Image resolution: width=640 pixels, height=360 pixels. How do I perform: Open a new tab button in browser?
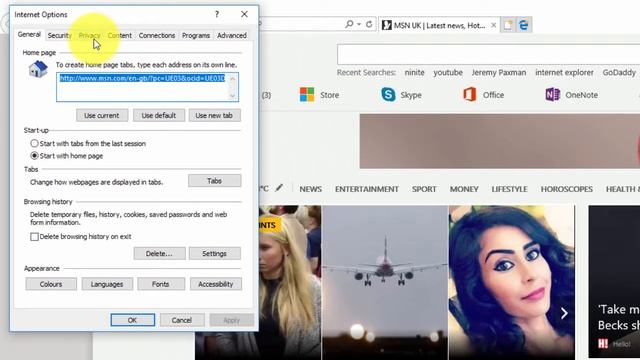tap(508, 25)
